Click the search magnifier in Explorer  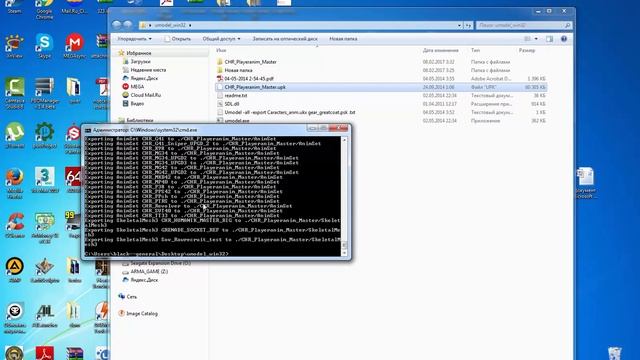click(x=567, y=25)
